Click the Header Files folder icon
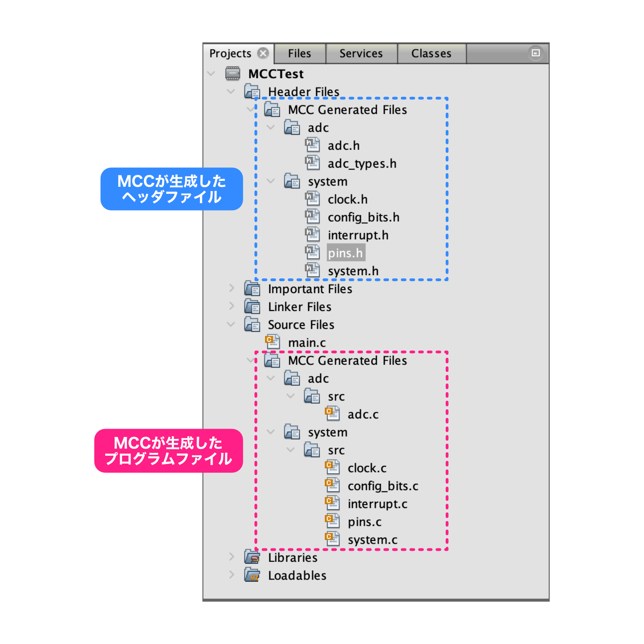Viewport: 644px width, 644px height. coord(252,91)
